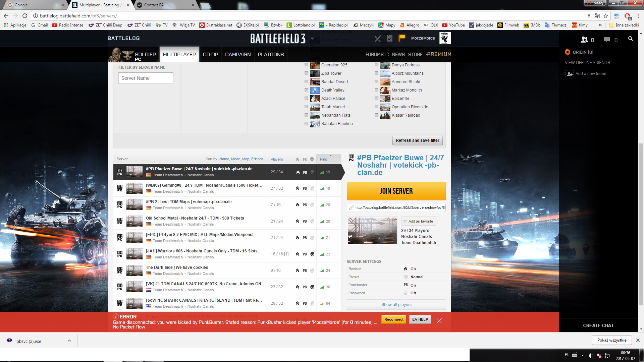Open the friends list icon
Image resolution: width=644 pixels, height=362 pixels.
point(584,40)
